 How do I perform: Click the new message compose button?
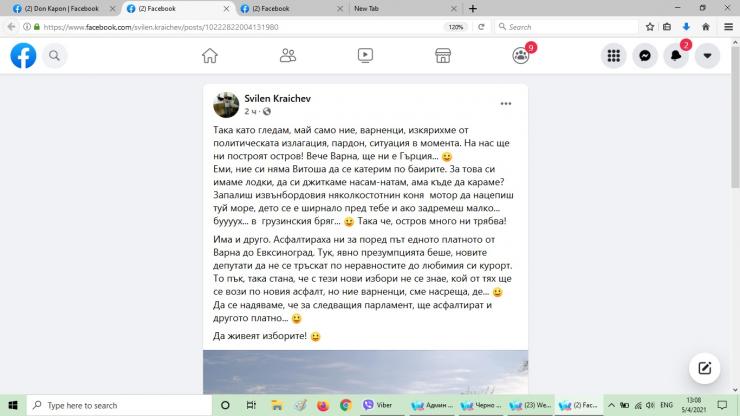click(704, 368)
